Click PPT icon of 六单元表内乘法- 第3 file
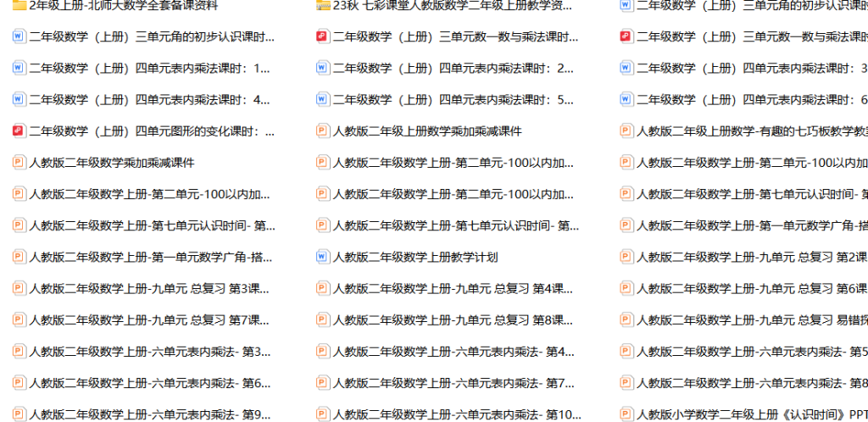This screenshot has height=422, width=868. point(19,351)
